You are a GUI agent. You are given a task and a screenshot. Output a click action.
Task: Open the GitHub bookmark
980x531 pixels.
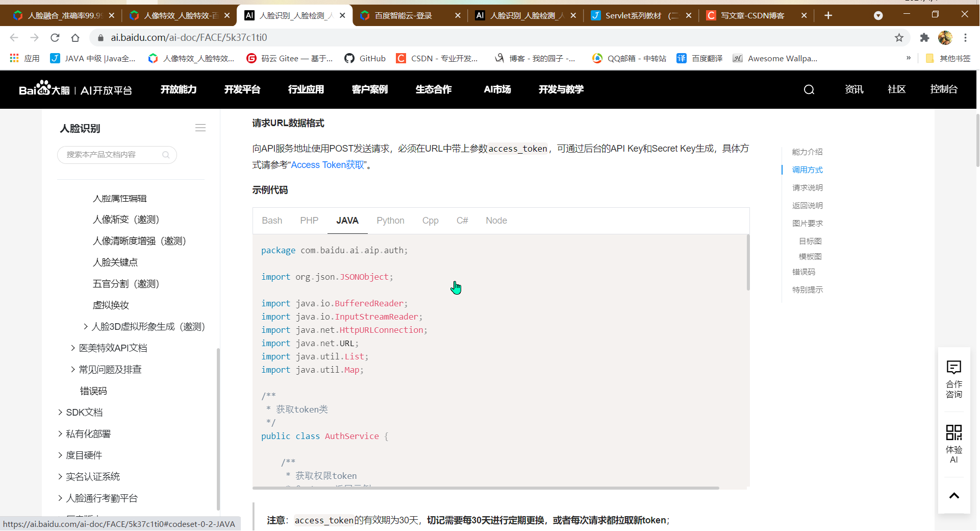click(x=365, y=58)
